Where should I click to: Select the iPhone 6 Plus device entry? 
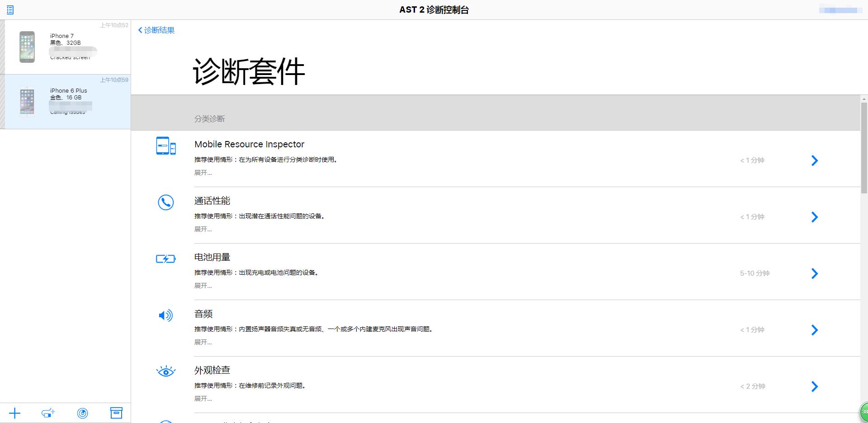66,101
